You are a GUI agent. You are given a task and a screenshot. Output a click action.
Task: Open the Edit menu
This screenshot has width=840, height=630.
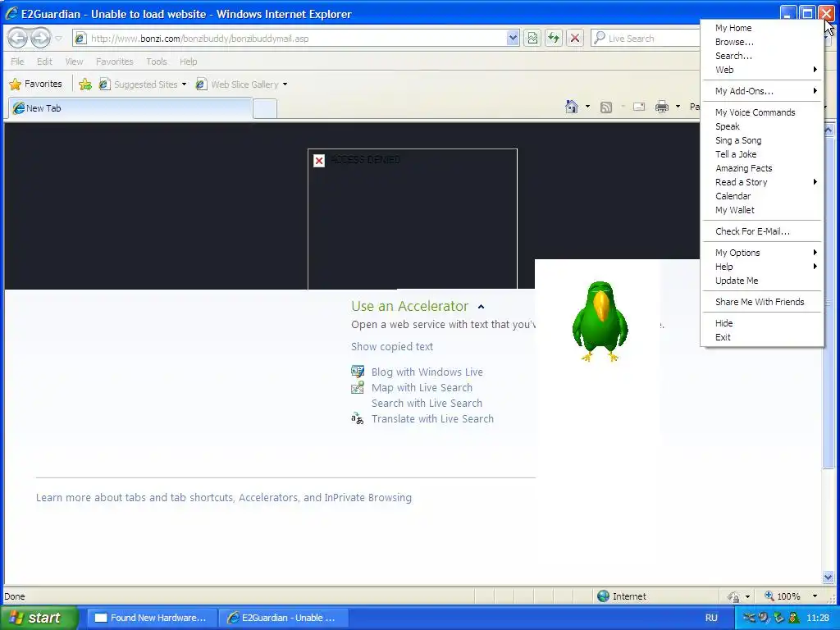[x=44, y=62]
